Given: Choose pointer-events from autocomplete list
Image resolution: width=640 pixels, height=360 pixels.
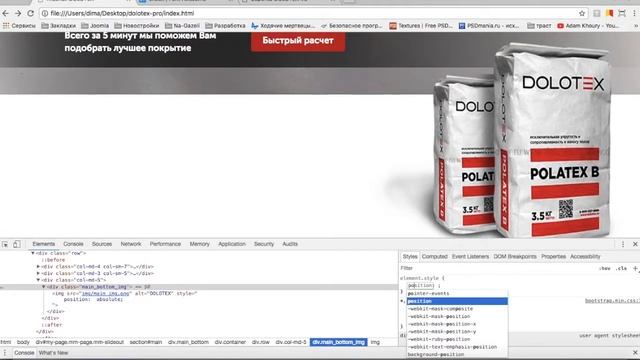Looking at the screenshot, I should coord(457,293).
